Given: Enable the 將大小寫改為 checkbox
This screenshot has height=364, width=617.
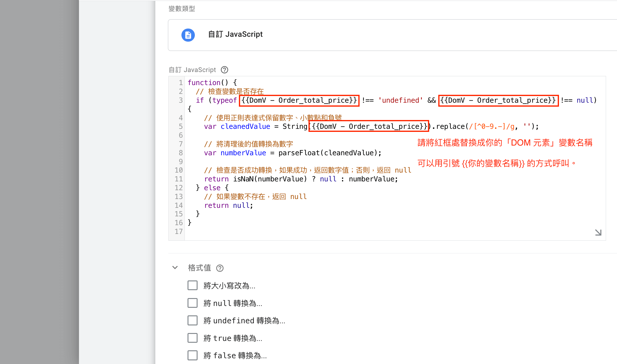Looking at the screenshot, I should (192, 286).
